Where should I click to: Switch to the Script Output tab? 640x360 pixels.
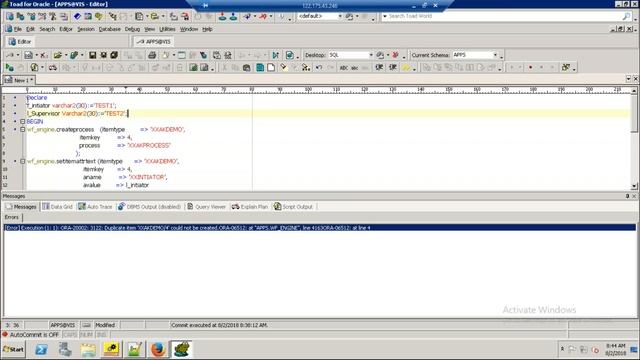click(293, 207)
